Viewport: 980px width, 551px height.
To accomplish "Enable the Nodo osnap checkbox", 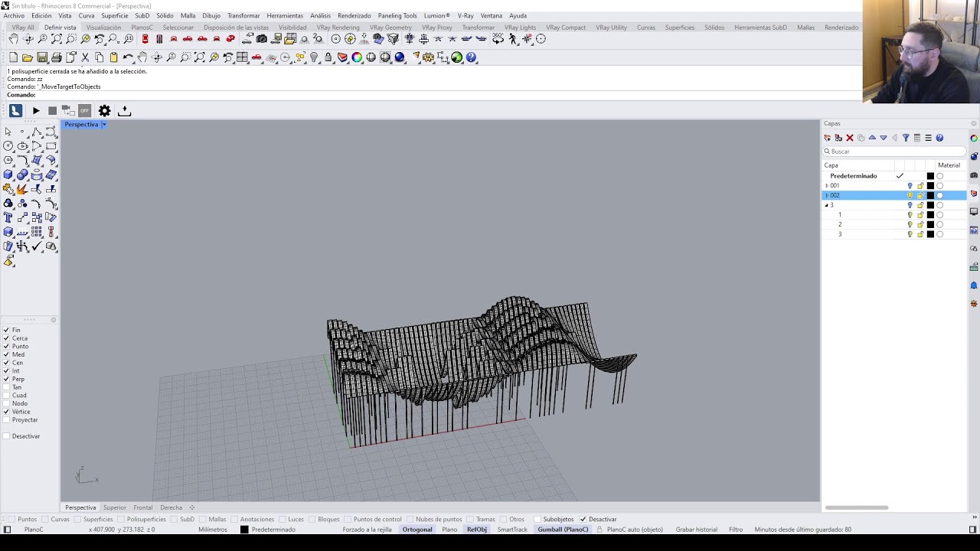I will coord(6,403).
